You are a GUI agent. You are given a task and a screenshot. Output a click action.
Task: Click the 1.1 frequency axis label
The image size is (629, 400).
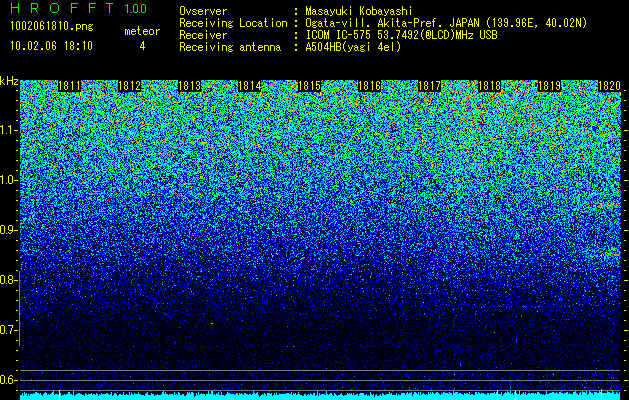point(8,130)
